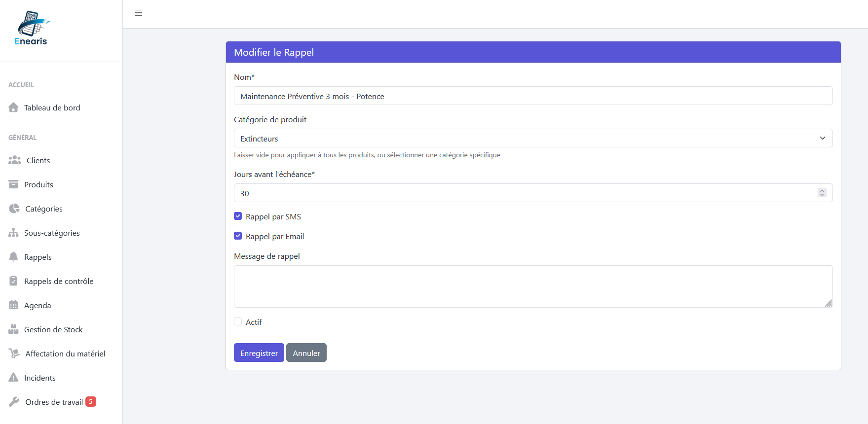Uncheck Rappel par SMS checkbox
Viewport: 868px width, 424px height.
tap(238, 216)
